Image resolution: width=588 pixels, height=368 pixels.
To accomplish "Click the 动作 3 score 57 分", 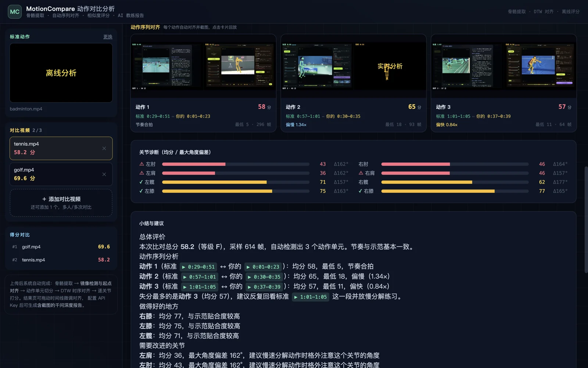I will point(565,107).
